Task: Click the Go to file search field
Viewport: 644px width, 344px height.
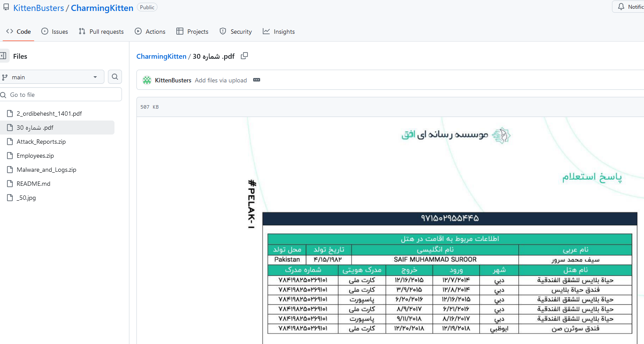Action: click(61, 95)
